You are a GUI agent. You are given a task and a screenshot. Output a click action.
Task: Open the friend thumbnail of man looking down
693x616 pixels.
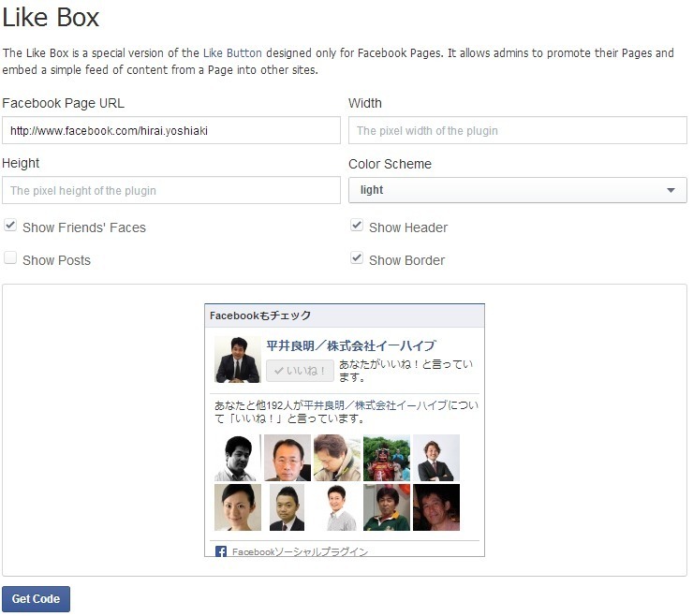click(x=337, y=458)
